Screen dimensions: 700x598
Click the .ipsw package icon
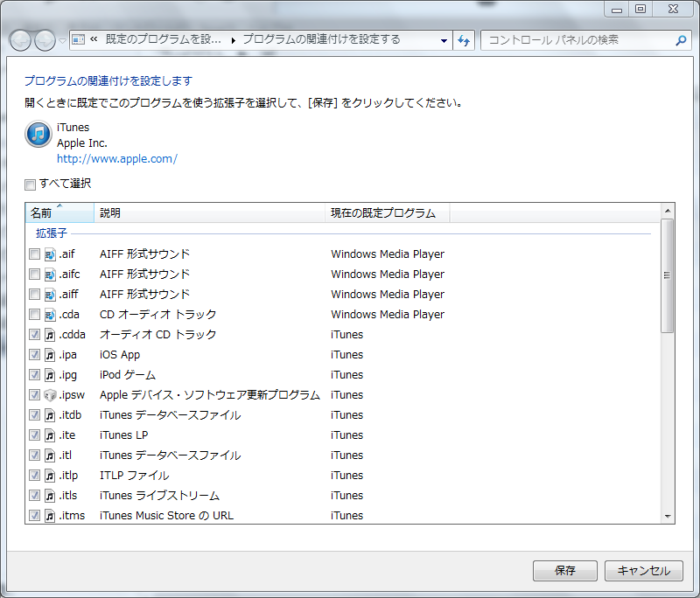tap(50, 394)
